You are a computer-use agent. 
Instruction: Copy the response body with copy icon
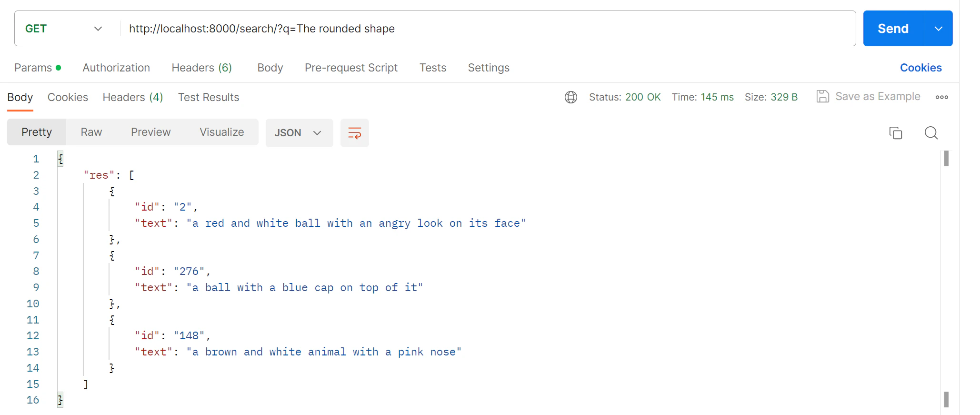click(x=895, y=133)
